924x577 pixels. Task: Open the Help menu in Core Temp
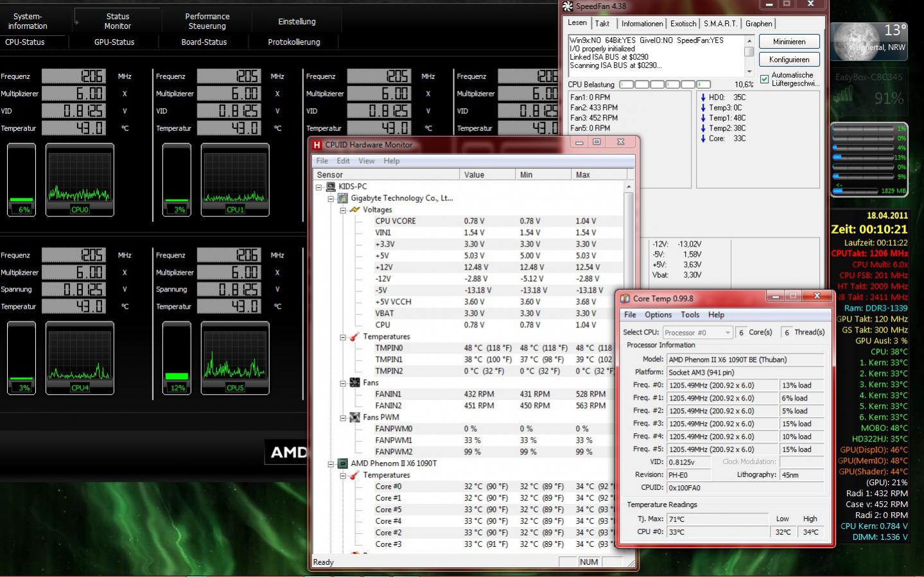pos(716,315)
